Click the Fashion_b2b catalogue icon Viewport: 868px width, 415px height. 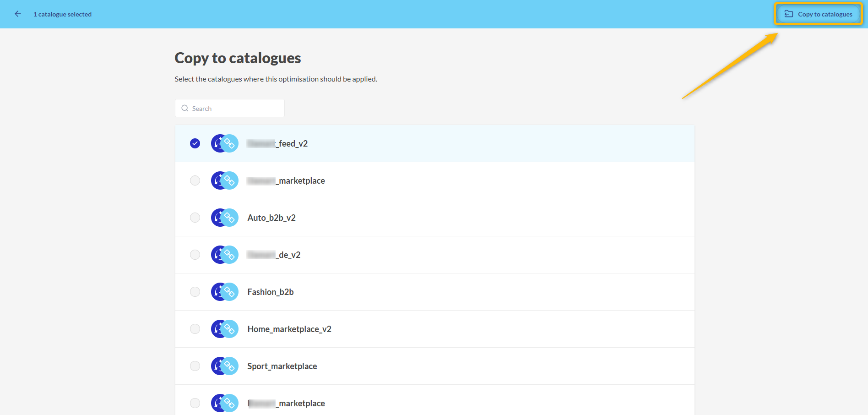(x=225, y=292)
